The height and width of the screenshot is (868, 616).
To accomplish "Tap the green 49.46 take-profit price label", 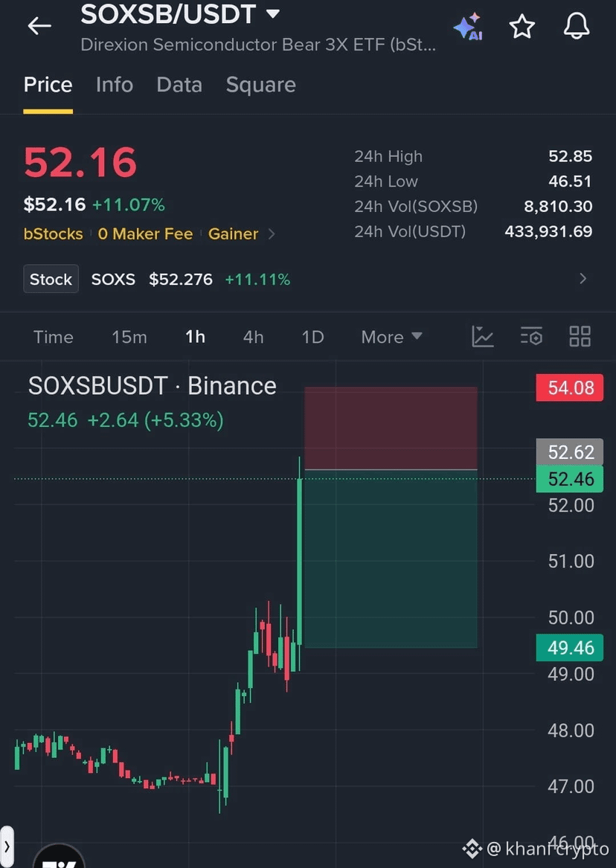I will click(x=570, y=648).
